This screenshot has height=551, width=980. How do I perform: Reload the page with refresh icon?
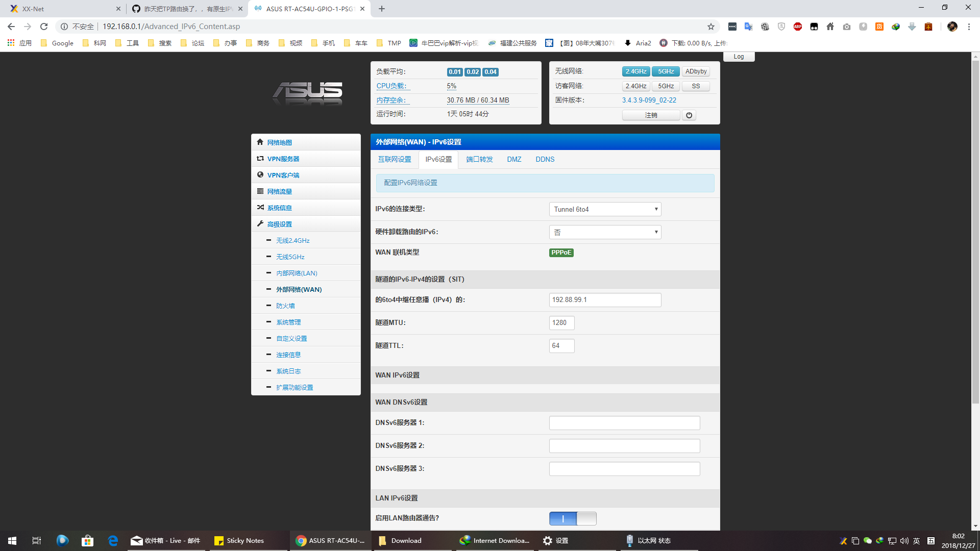[x=44, y=27]
